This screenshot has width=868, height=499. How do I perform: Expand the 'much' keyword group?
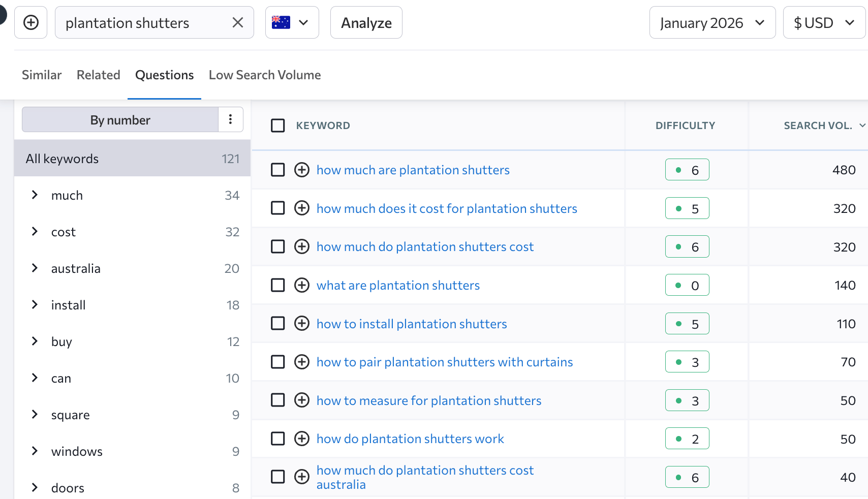pyautogui.click(x=35, y=195)
